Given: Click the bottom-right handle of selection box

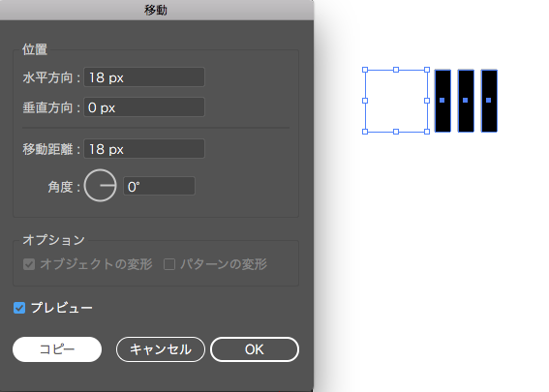Looking at the screenshot, I should tap(427, 132).
